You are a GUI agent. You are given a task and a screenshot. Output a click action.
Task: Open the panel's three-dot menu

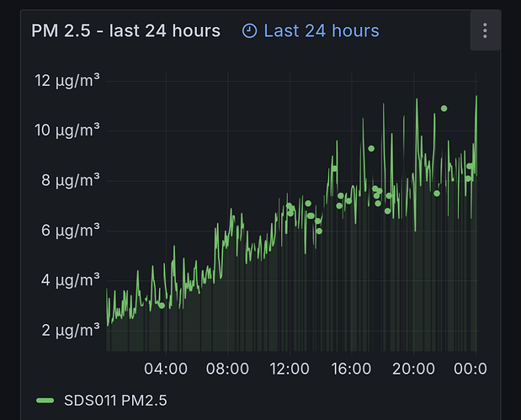click(x=485, y=31)
